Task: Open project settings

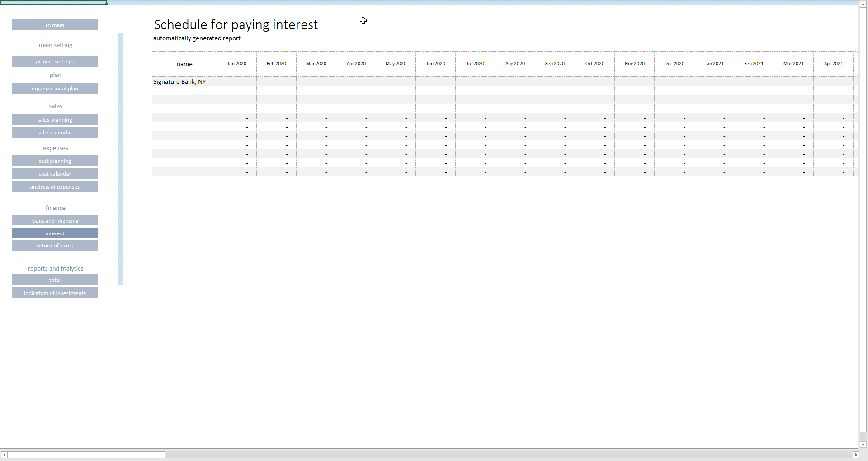Action: click(55, 61)
